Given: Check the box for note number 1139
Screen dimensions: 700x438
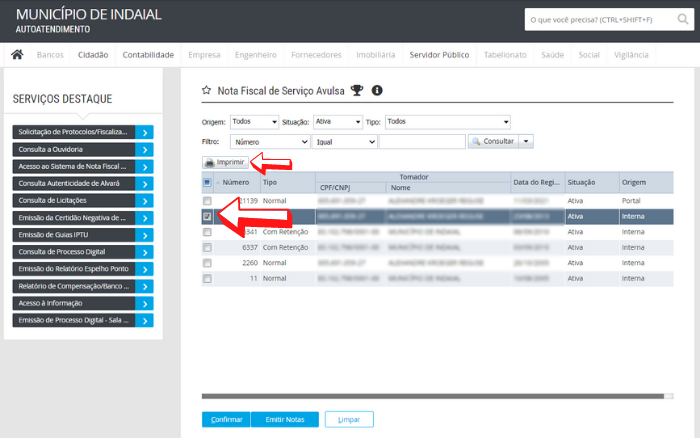Looking at the screenshot, I should tap(207, 201).
